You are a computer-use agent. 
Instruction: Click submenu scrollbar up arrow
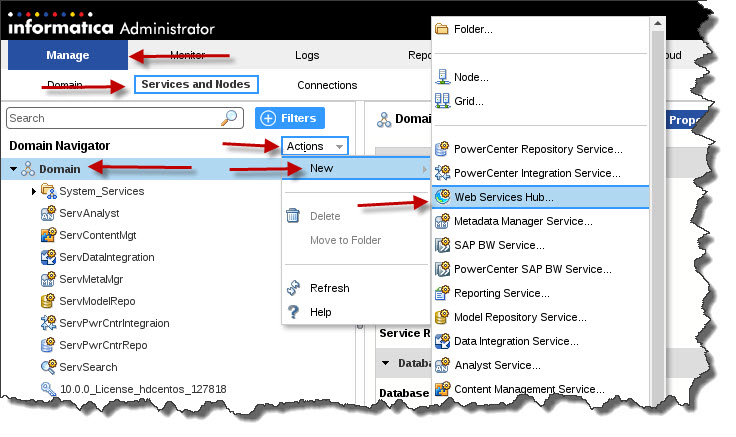pyautogui.click(x=658, y=23)
